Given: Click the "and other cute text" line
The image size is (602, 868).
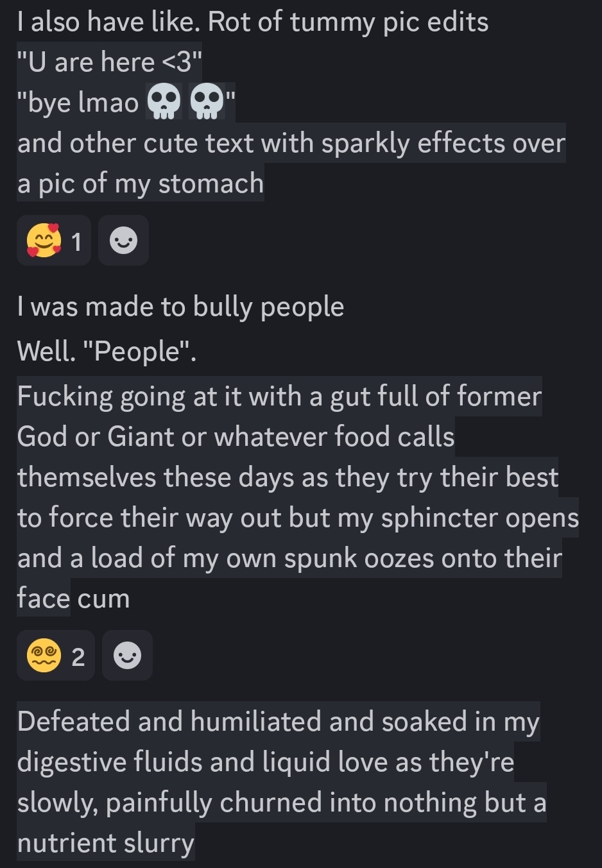Looking at the screenshot, I should (291, 143).
